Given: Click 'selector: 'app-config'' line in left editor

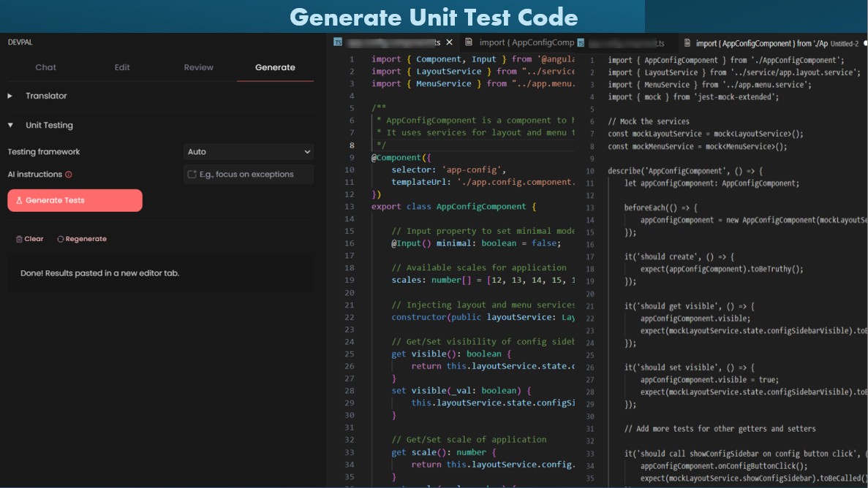Looking at the screenshot, I should tap(448, 170).
